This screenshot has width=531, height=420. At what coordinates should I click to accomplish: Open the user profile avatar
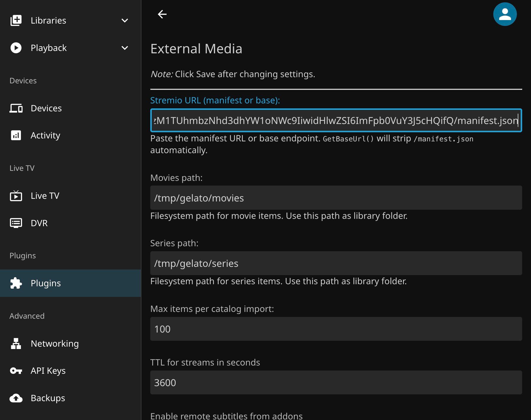505,14
